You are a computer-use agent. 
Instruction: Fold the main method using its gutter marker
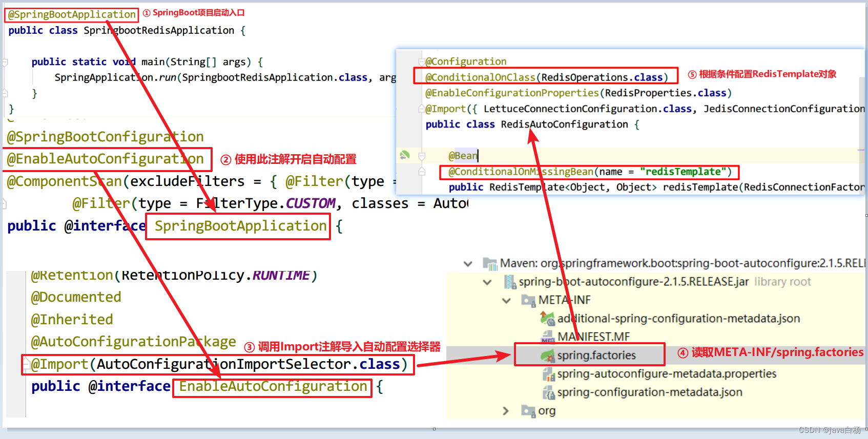[x=5, y=62]
